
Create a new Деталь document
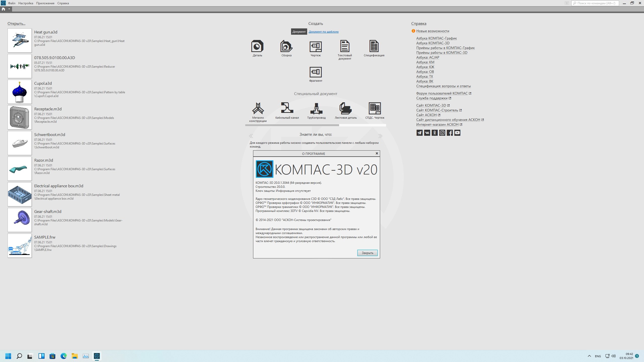click(x=257, y=47)
